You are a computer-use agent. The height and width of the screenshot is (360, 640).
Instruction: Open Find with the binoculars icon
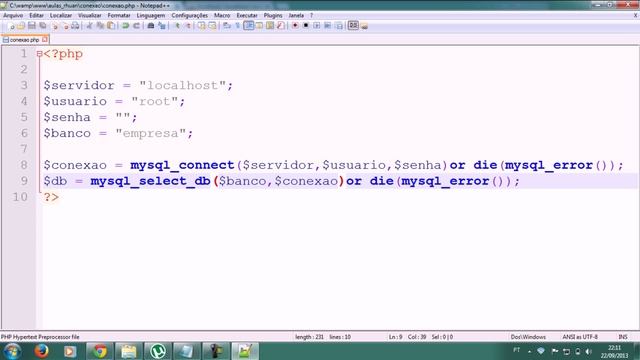151,26
